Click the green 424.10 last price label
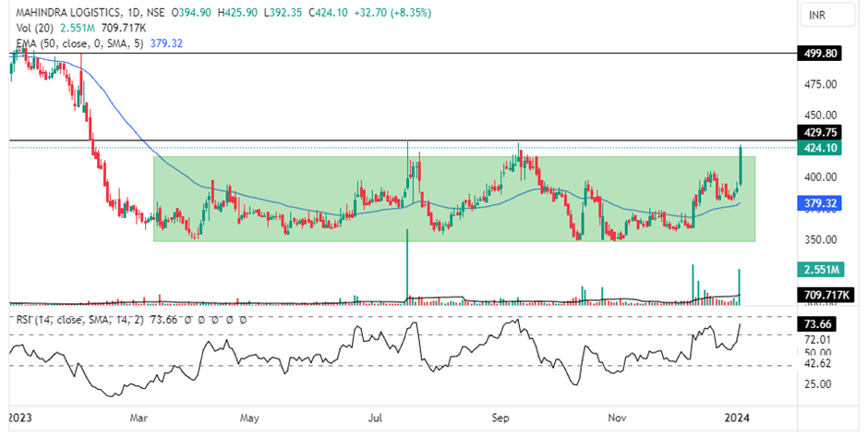This screenshot has width=868, height=437. [821, 147]
